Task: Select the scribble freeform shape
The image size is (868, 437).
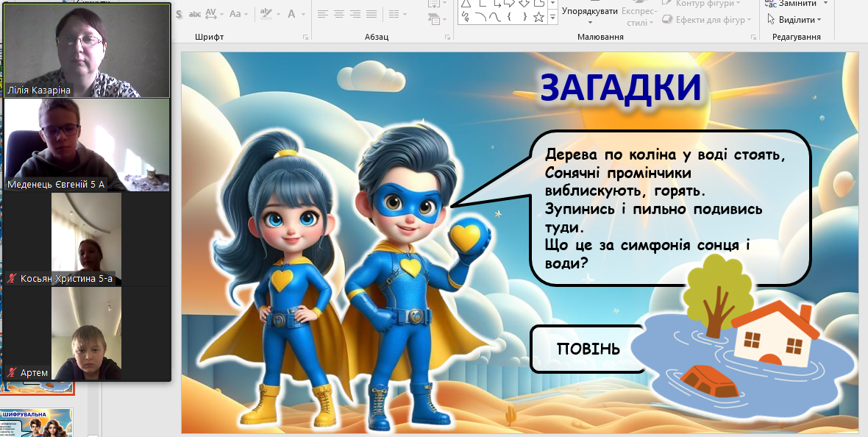Action: point(466,17)
